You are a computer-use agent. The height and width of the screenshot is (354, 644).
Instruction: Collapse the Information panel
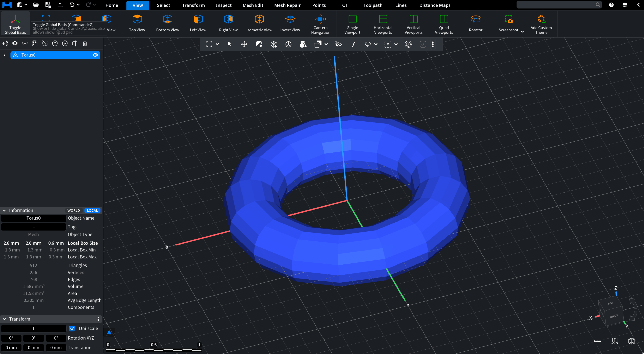[4, 210]
